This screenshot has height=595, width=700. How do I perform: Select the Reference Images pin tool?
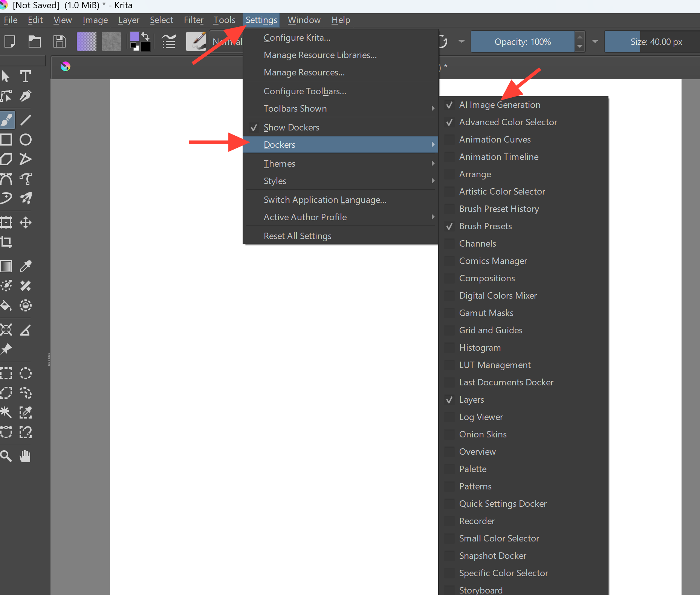(6, 350)
